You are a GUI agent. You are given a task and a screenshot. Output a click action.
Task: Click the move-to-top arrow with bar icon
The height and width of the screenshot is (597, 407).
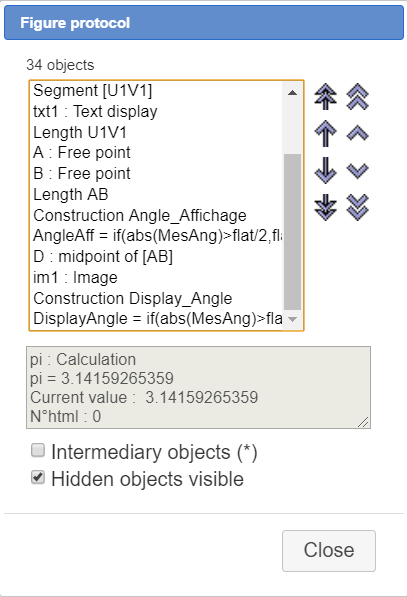tap(326, 97)
